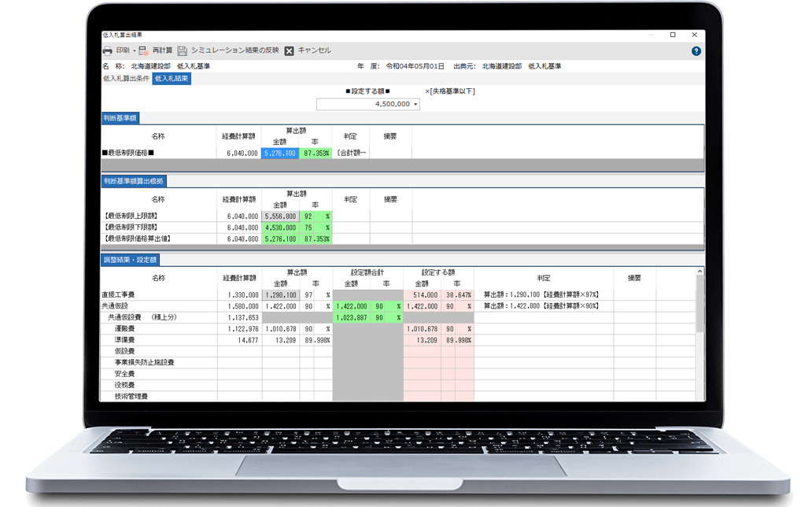The height and width of the screenshot is (507, 812).
Task: Minimize the 低入札算出結果 window
Action: (651, 35)
